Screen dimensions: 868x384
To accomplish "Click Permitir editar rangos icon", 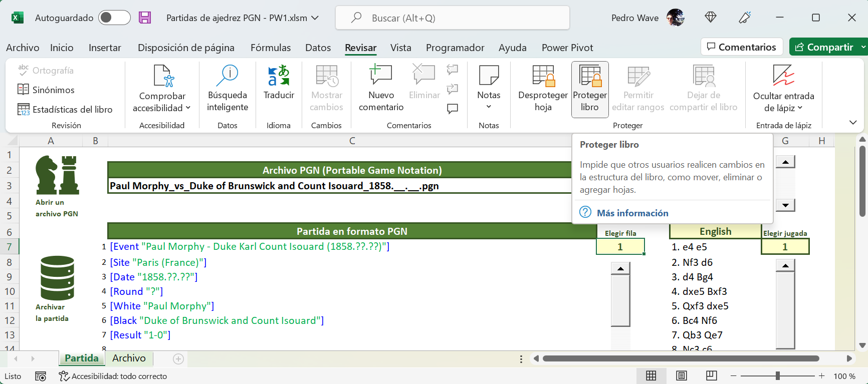I will (x=638, y=76).
